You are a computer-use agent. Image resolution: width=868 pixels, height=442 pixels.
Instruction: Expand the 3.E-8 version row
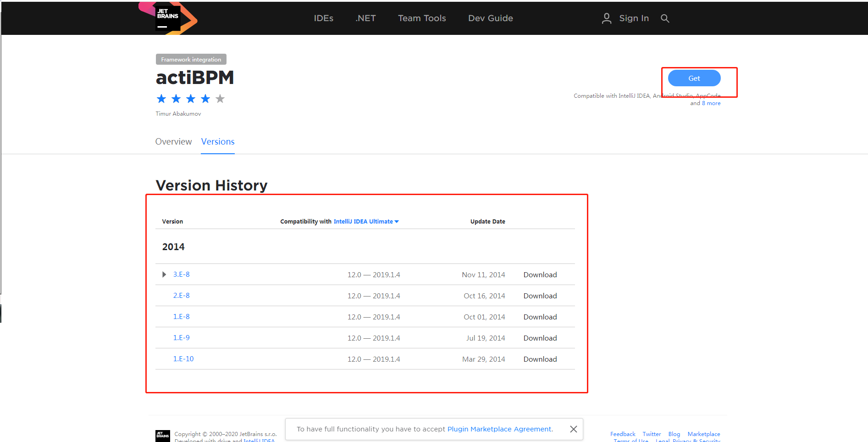(164, 274)
